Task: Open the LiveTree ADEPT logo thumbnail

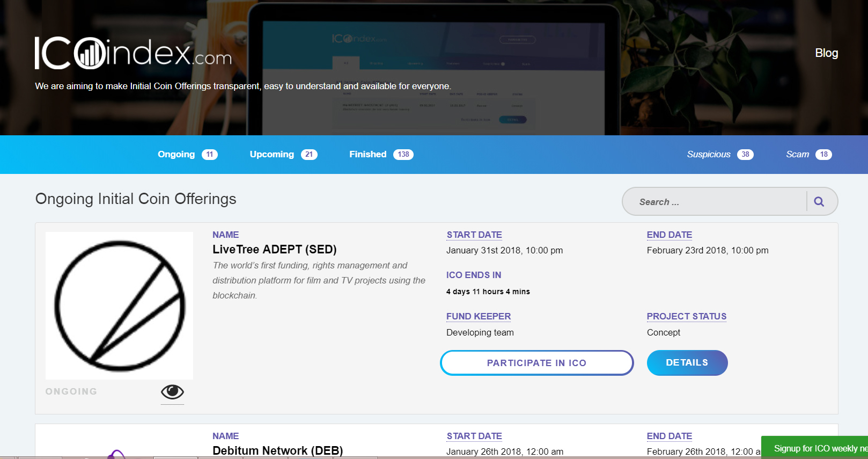Action: (x=119, y=305)
